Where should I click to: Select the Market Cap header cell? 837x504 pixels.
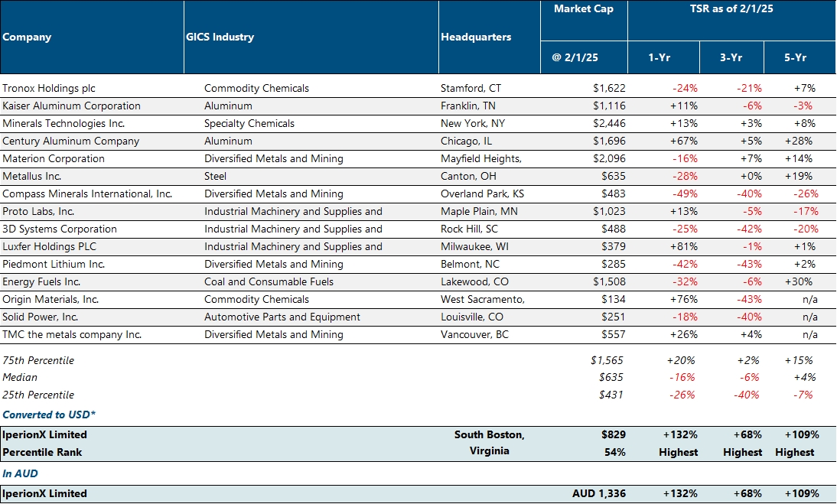tap(583, 9)
